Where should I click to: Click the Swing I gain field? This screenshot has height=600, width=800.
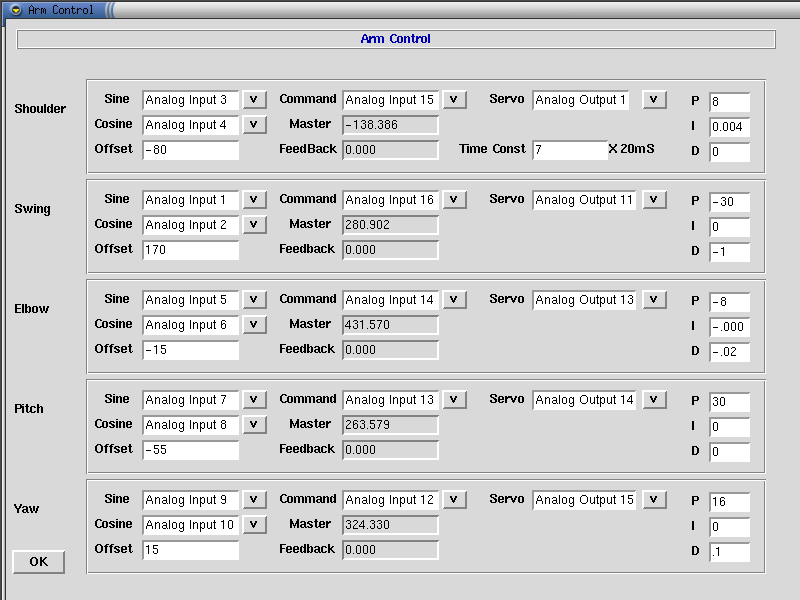point(730,227)
